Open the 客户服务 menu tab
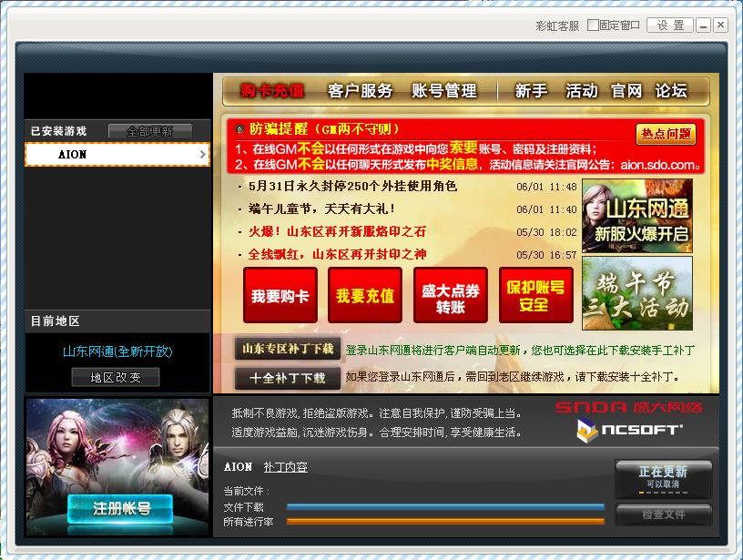Viewport: 743px width, 560px height. pyautogui.click(x=361, y=90)
